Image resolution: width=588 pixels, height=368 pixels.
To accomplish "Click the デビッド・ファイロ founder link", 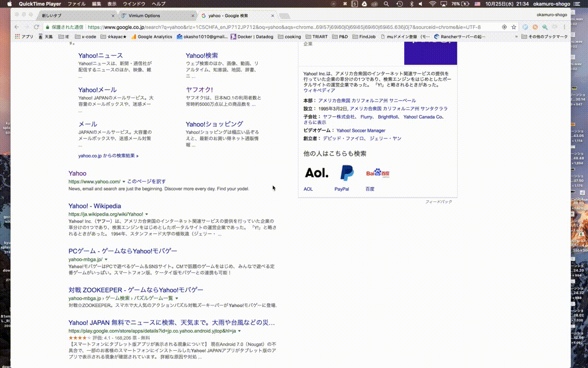I will (x=343, y=139).
